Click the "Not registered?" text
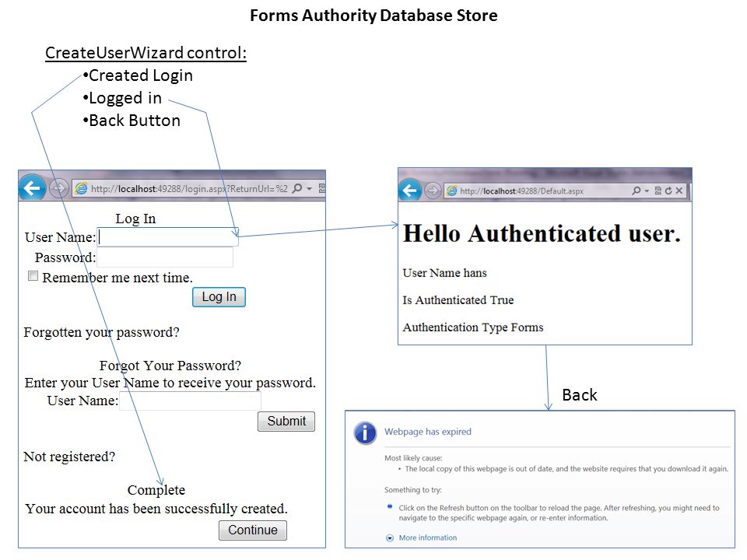The width and height of the screenshot is (747, 560). [x=69, y=457]
